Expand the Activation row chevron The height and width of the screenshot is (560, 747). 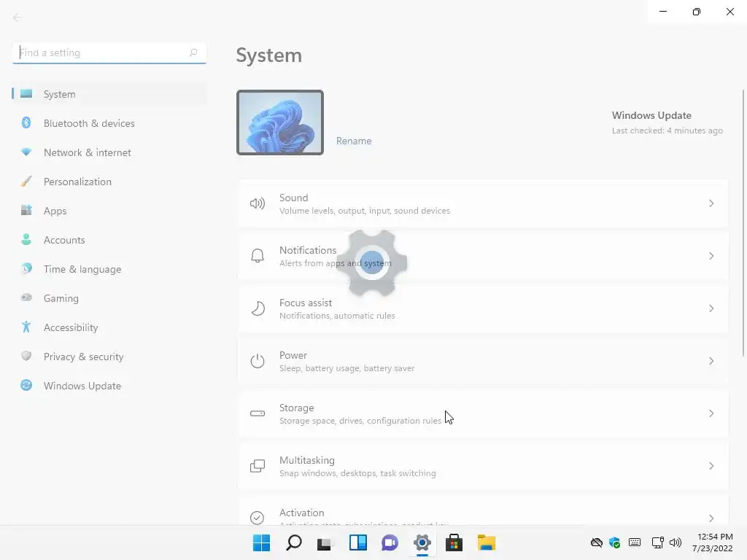click(711, 518)
